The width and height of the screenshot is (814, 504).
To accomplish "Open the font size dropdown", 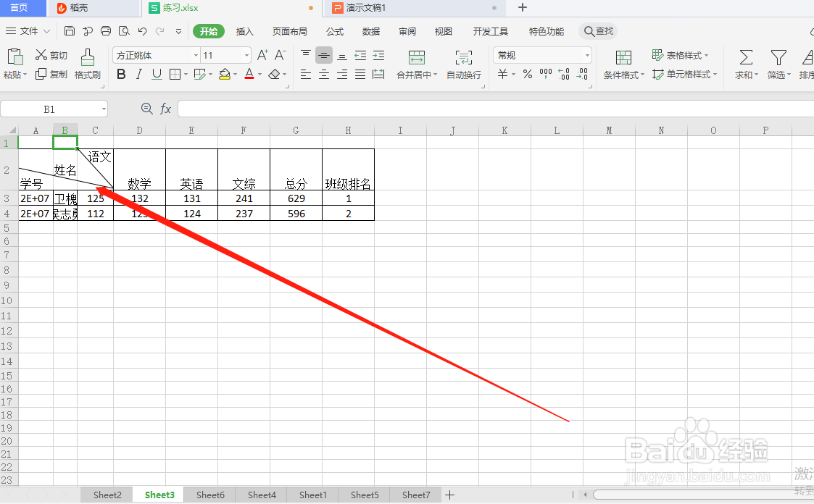I will tap(246, 56).
